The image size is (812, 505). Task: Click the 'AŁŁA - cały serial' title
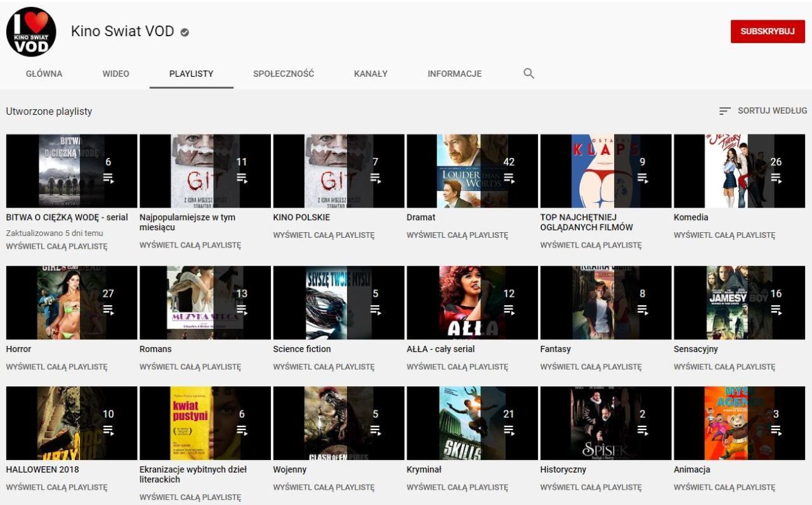pyautogui.click(x=440, y=349)
